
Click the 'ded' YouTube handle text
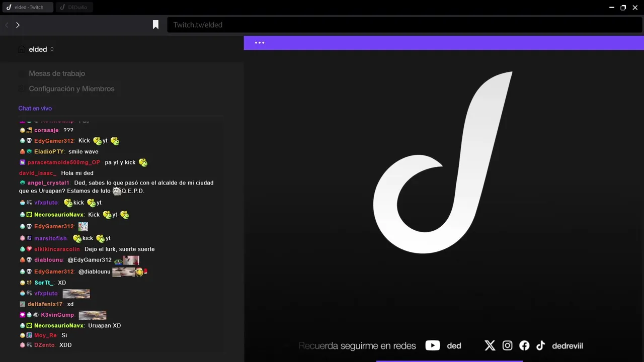click(x=454, y=346)
